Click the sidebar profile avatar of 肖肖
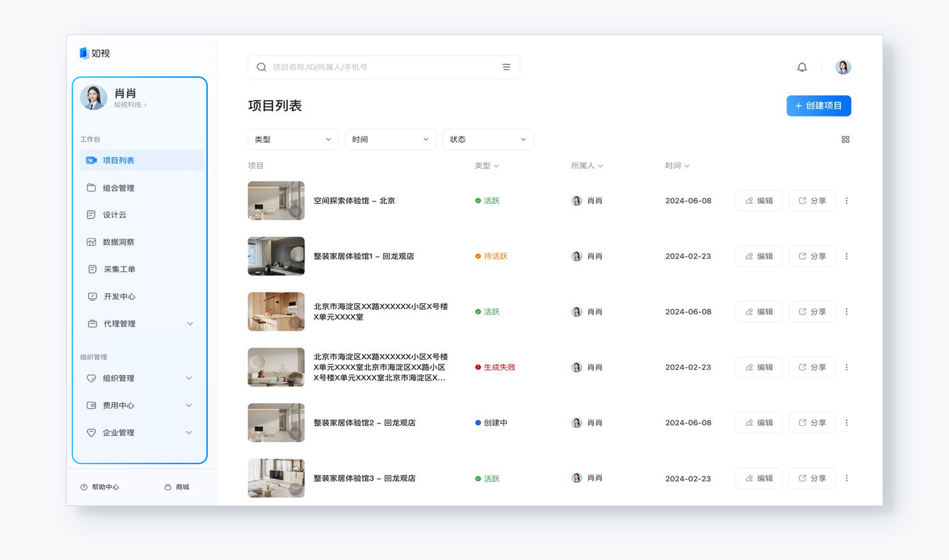Screen dimensions: 949x560 coord(93,97)
